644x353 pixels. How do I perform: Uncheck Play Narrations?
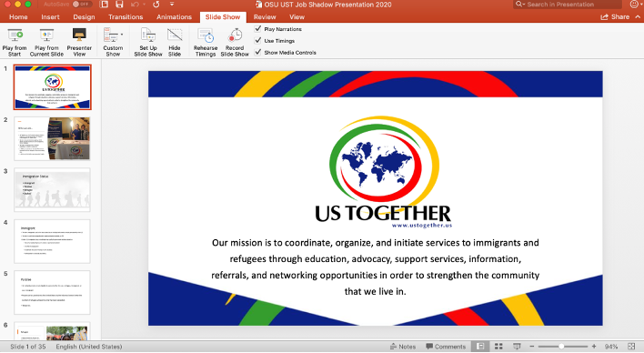258,29
